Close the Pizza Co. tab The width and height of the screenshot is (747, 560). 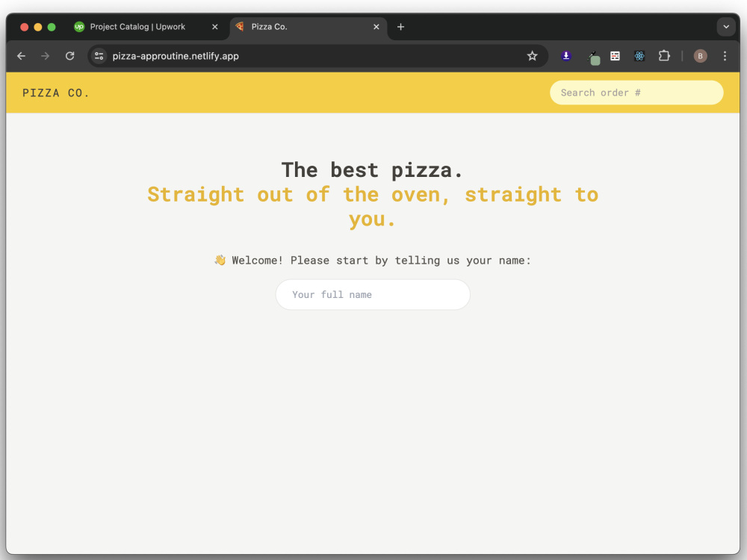coord(376,27)
